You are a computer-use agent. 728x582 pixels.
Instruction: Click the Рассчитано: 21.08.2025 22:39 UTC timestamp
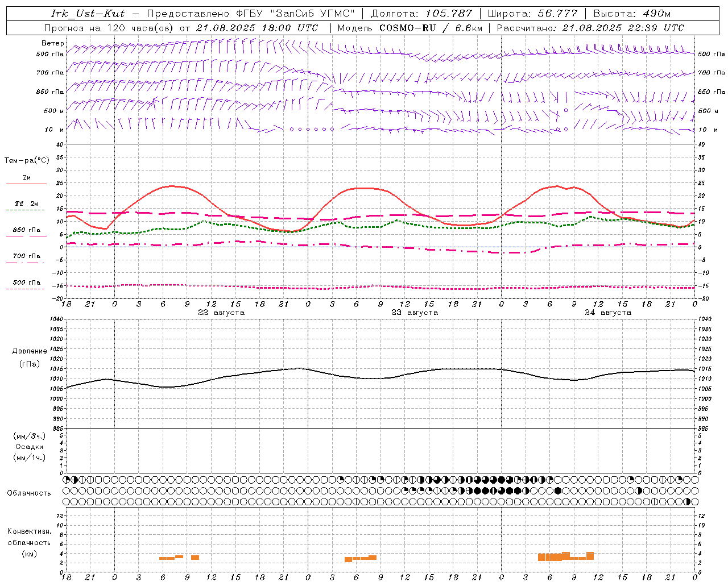click(x=590, y=28)
